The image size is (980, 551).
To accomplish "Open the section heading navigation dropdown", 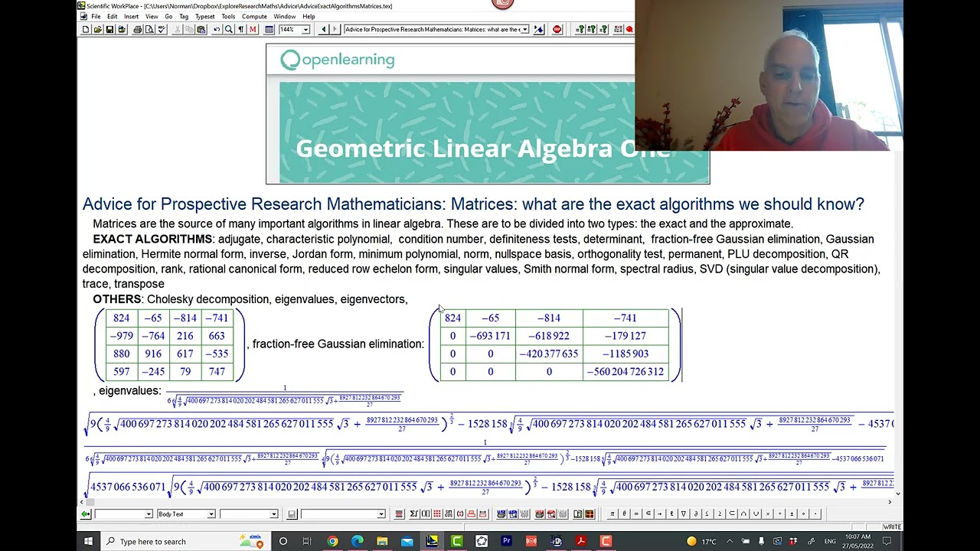I will click(x=524, y=29).
